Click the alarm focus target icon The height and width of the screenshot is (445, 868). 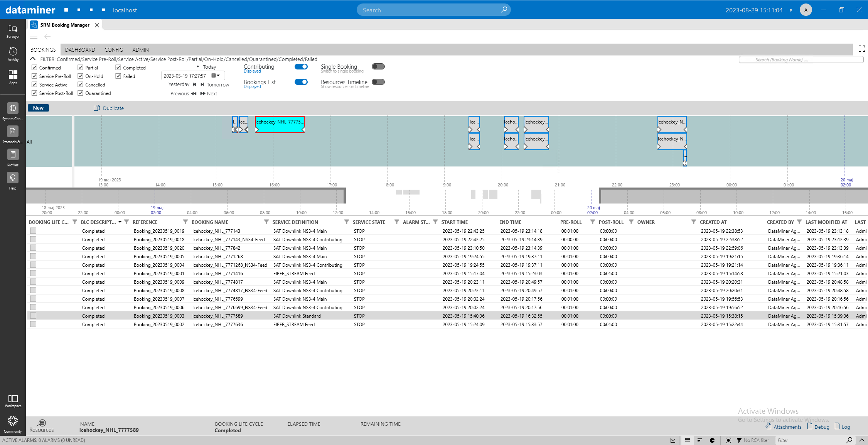(x=728, y=440)
